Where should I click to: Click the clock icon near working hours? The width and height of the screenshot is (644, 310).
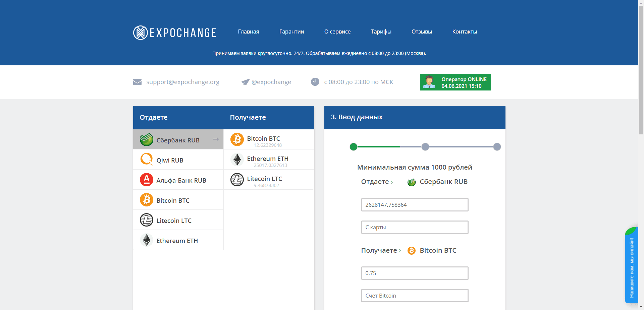point(315,82)
